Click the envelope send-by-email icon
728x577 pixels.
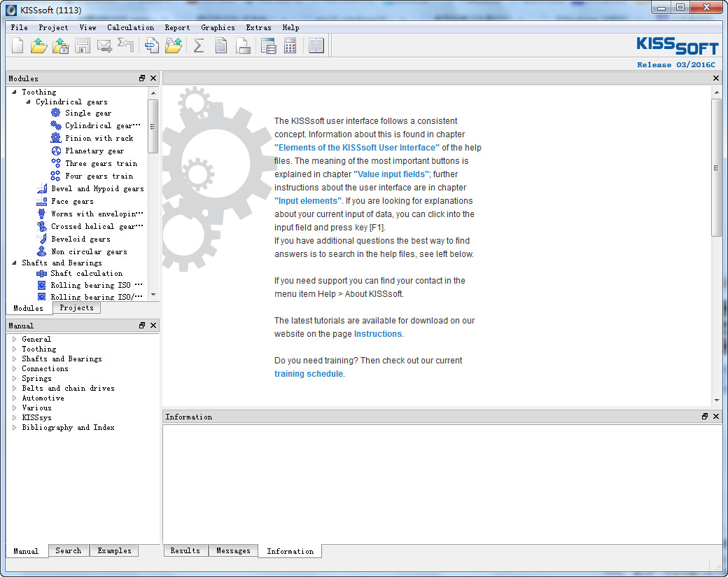pos(104,46)
